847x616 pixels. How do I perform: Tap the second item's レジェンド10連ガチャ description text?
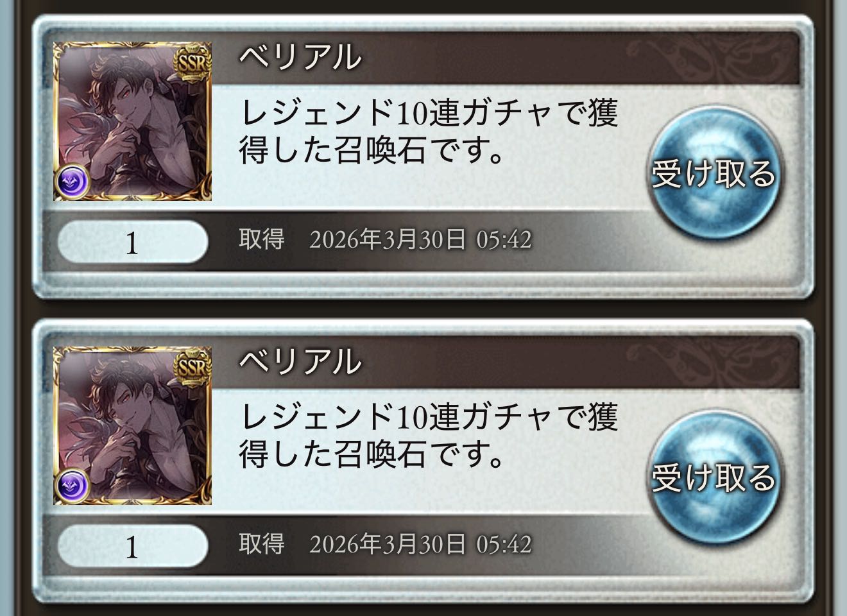coord(429,436)
